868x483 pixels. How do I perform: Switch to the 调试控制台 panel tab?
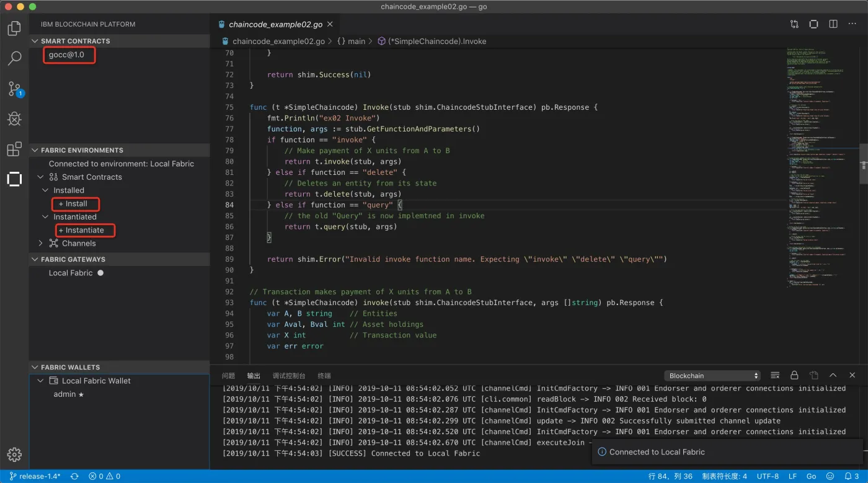pos(289,376)
